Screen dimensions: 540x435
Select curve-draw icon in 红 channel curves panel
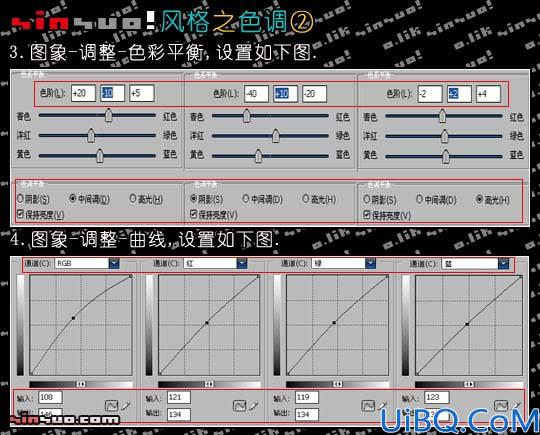pos(239,405)
